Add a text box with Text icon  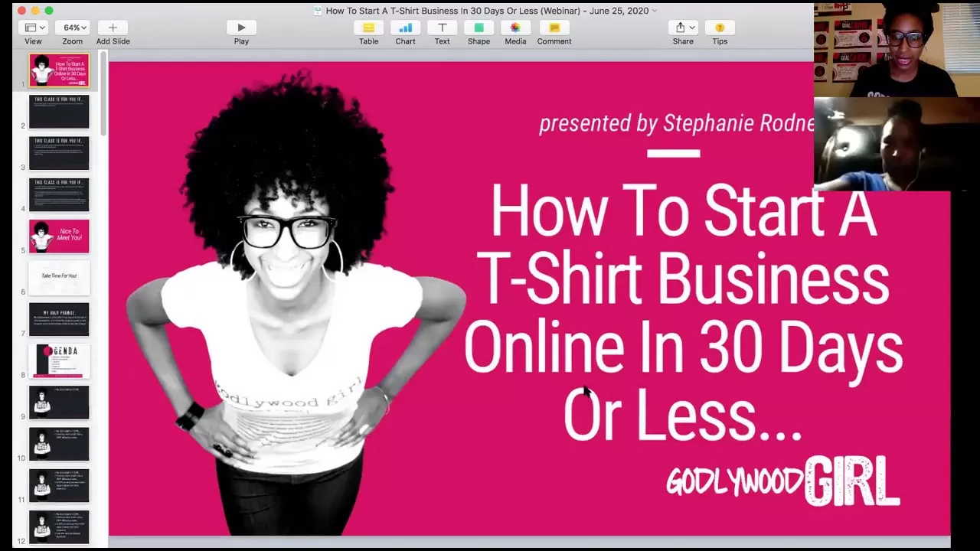[442, 28]
